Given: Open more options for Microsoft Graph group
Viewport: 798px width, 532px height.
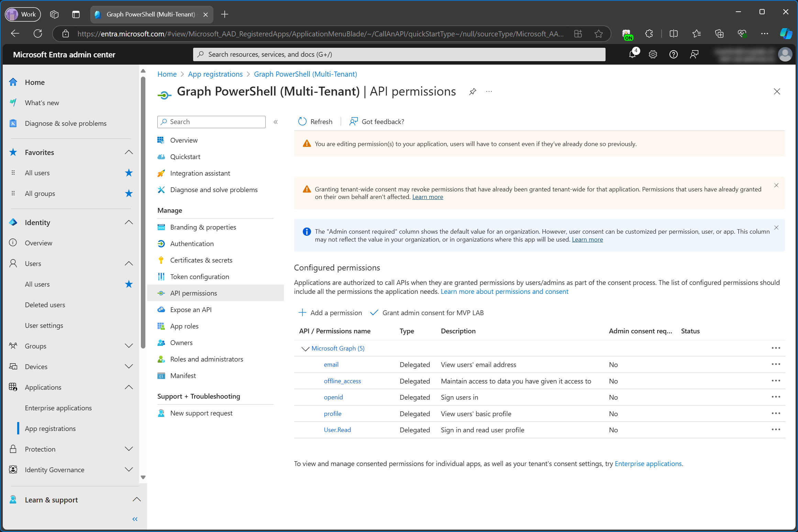Looking at the screenshot, I should point(776,348).
